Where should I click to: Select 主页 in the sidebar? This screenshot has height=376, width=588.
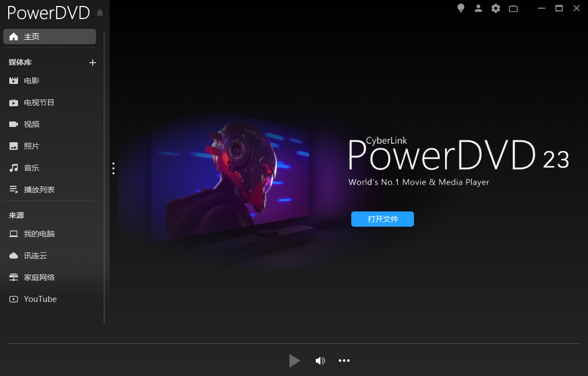(x=50, y=37)
